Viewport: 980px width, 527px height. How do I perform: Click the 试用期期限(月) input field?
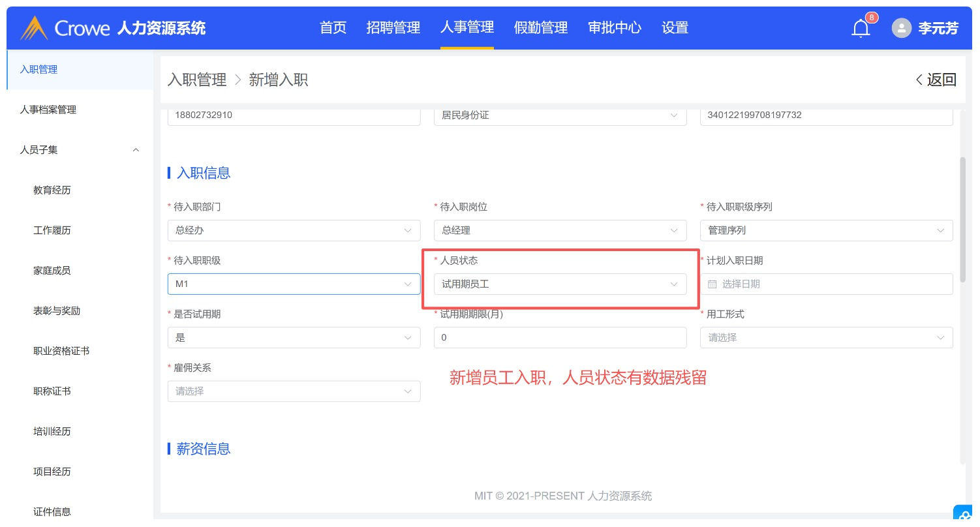(x=560, y=338)
